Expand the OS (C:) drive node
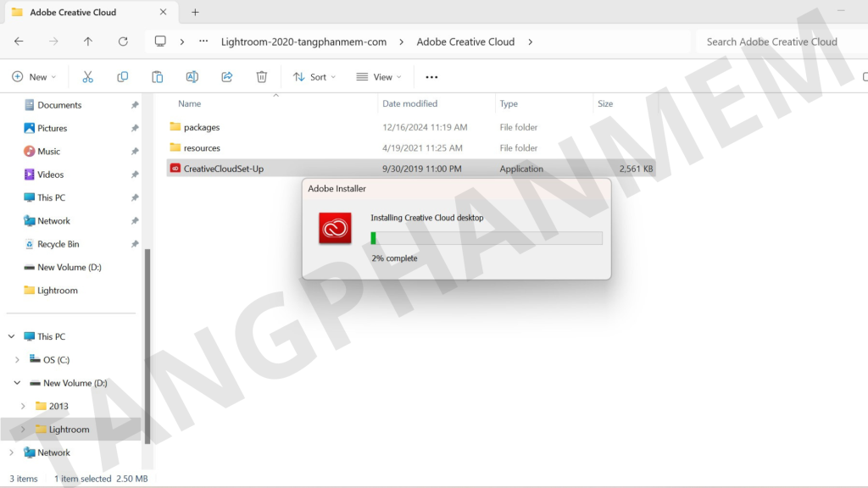Image resolution: width=868 pixels, height=488 pixels. (x=17, y=359)
